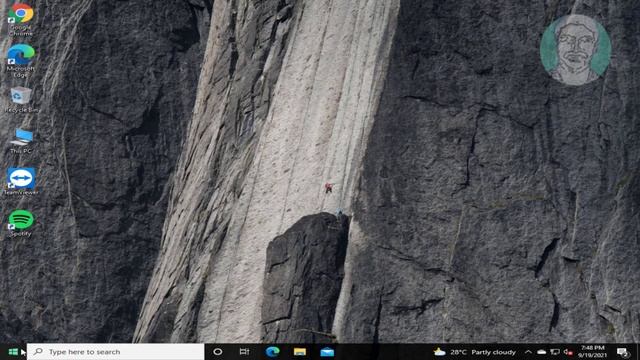This screenshot has height=360, width=640.
Task: Launch Microsoft Edge from the taskbar
Action: coord(272,352)
